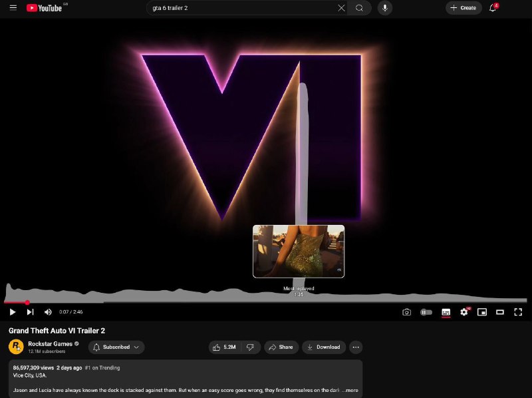Viewport: 532px width, 398px height.
Task: Open the player settings gear
Action: 464,311
